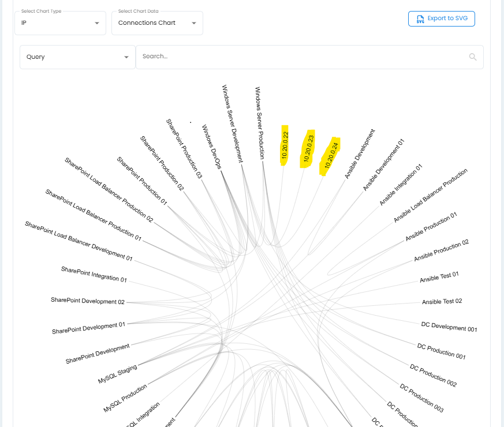
Task: Select the DC Development 001 node
Action: pos(449,327)
